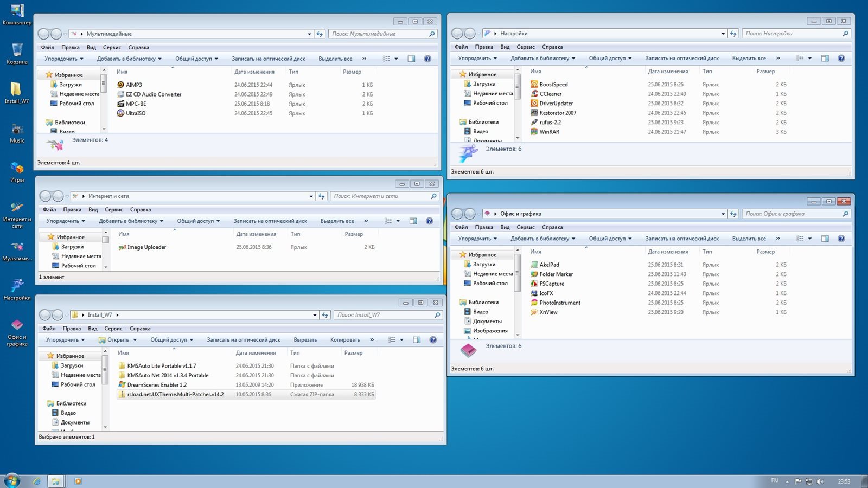Open KMSAuto Lite Portable v1.1.7 folder
Screen dimensions: 868x488
coord(157,366)
